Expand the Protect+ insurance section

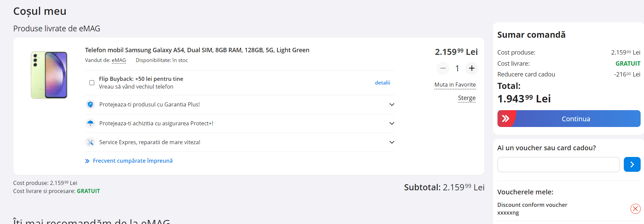coord(392,123)
